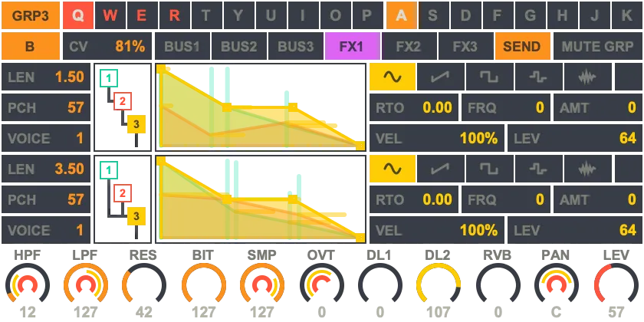
Task: Click the lower AMT 0 field
Action: click(598, 199)
